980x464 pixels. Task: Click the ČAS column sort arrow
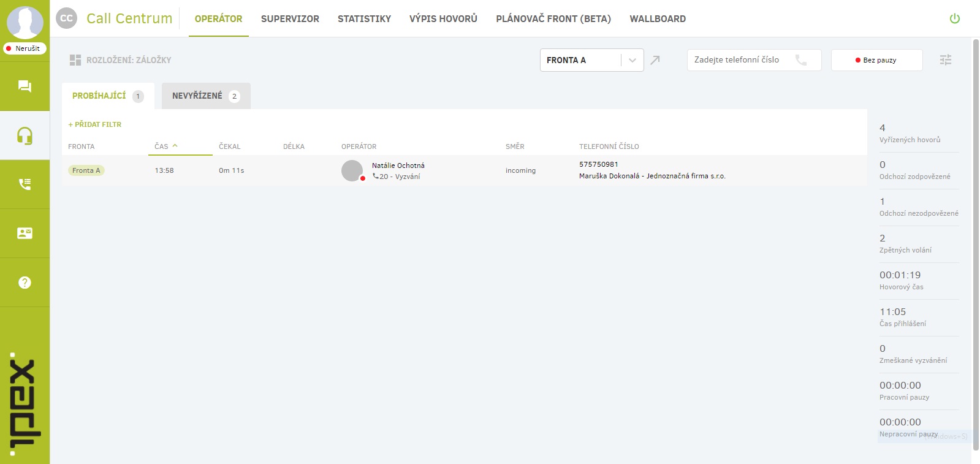175,146
